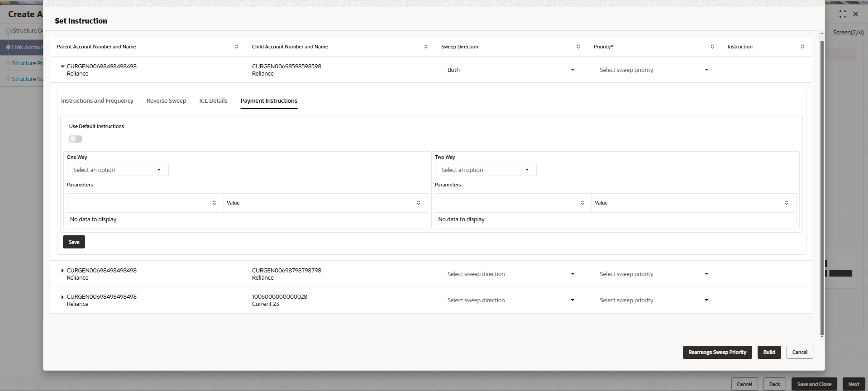
Task: Click child account CURGEN00698798798798 text
Action: (286, 270)
